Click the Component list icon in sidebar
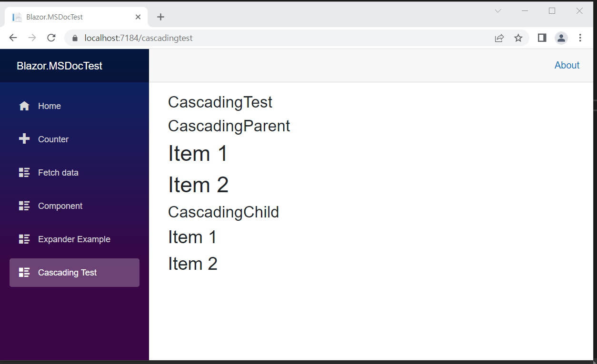Image resolution: width=597 pixels, height=364 pixels. click(x=24, y=206)
